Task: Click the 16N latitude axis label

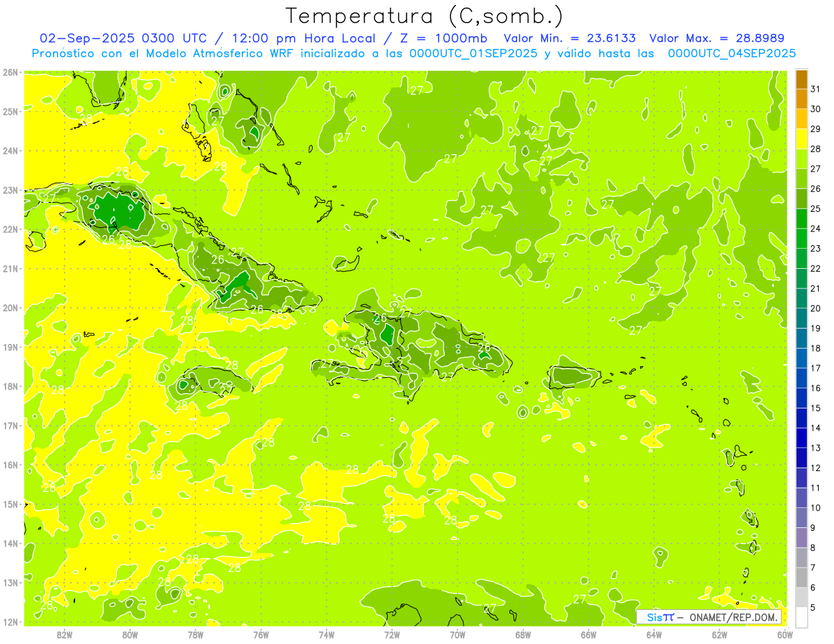Action: 10,465
